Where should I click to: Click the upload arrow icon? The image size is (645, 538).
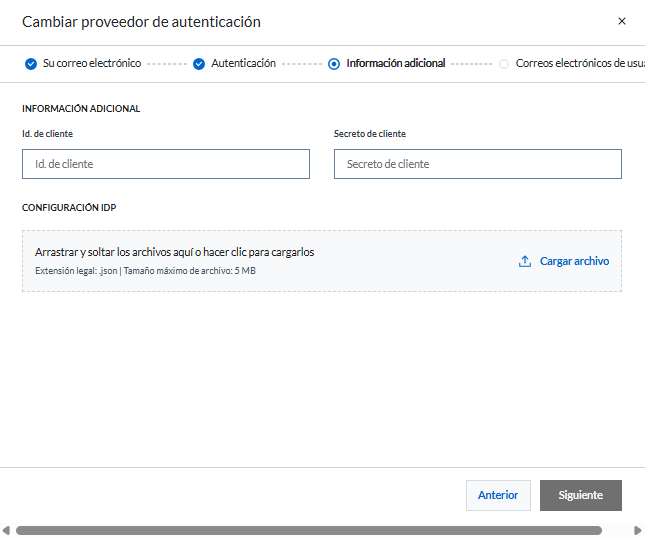click(525, 261)
